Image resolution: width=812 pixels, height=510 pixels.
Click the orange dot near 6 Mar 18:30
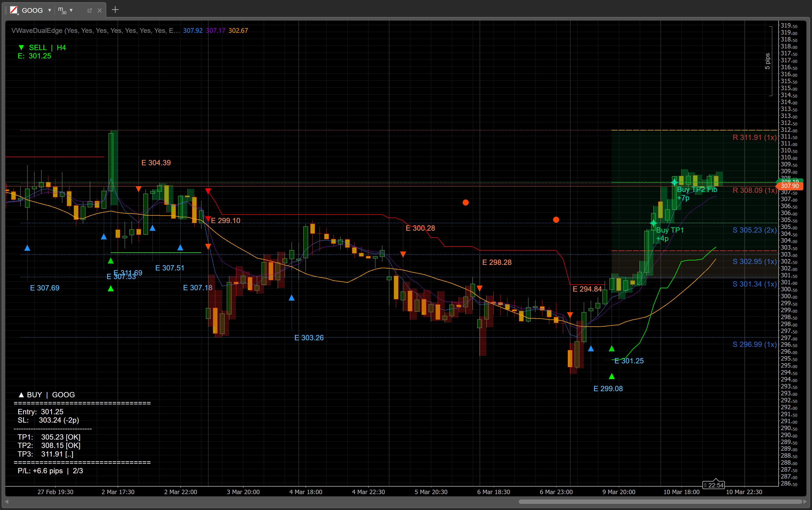pyautogui.click(x=466, y=203)
